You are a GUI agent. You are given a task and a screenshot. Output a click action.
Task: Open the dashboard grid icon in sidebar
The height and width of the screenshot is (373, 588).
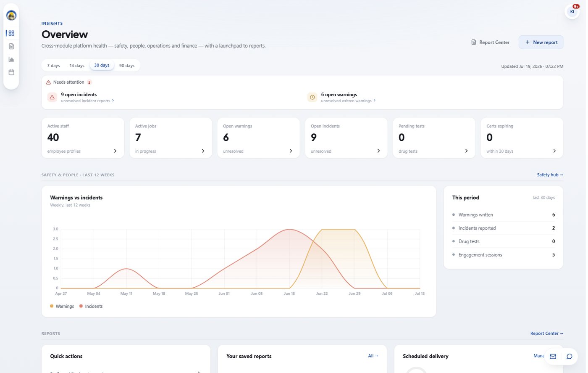click(x=11, y=33)
